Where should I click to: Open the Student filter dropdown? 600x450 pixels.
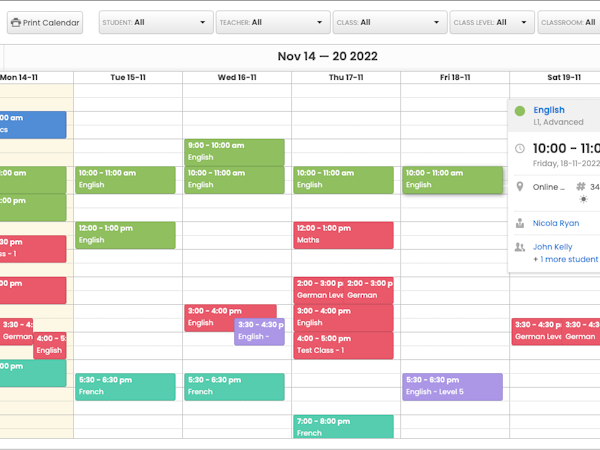point(156,22)
